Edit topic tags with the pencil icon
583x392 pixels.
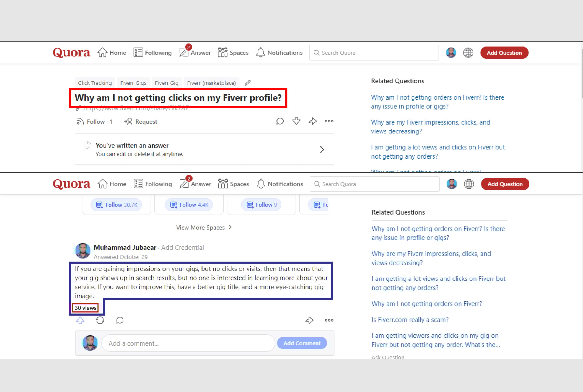point(247,83)
